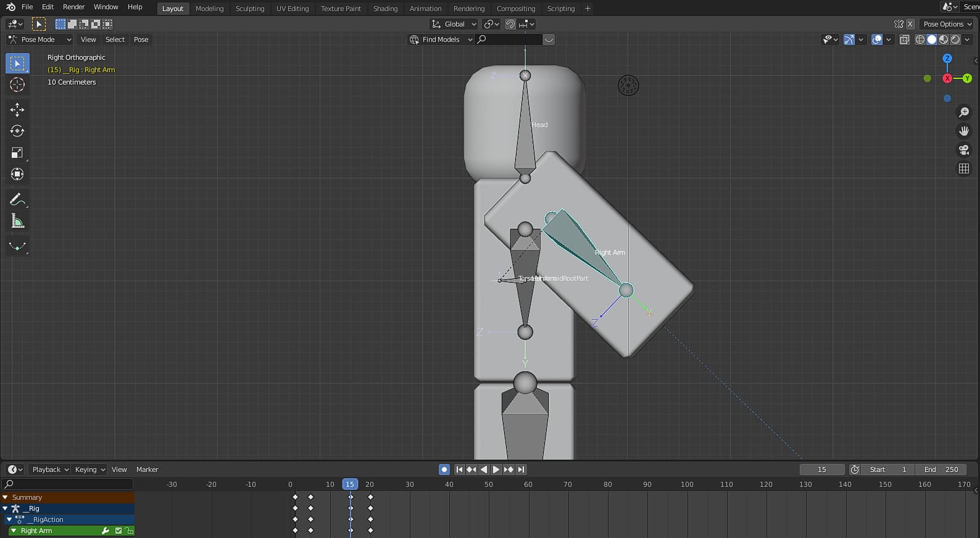
Task: Switch to orthographic/perspective grid view icon
Action: [x=963, y=168]
